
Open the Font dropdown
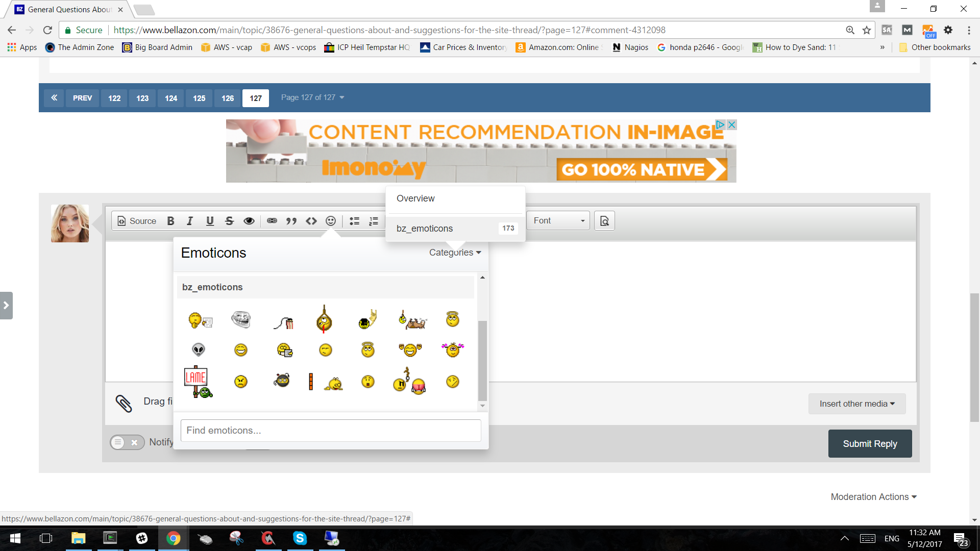(x=558, y=220)
